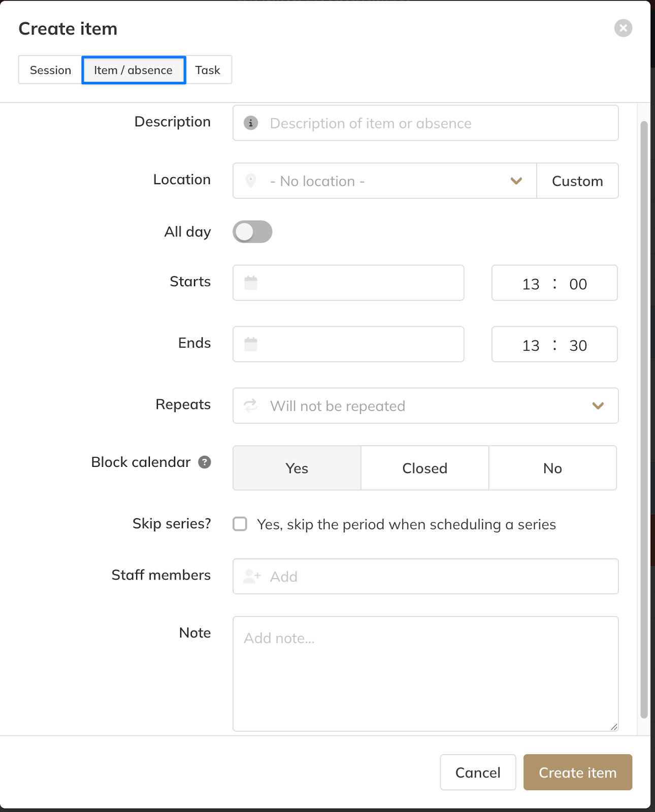Click the Create item button
Screen dimensions: 655x812
pos(577,772)
